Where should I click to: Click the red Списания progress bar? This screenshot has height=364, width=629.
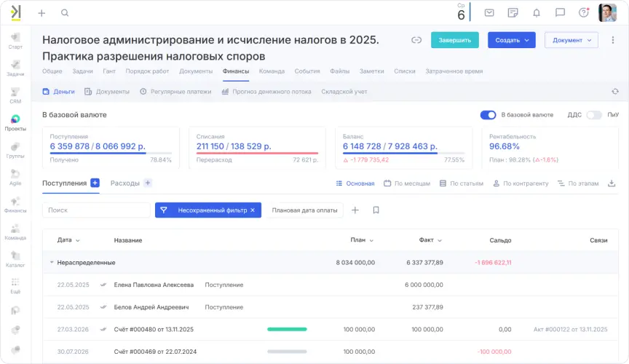257,153
